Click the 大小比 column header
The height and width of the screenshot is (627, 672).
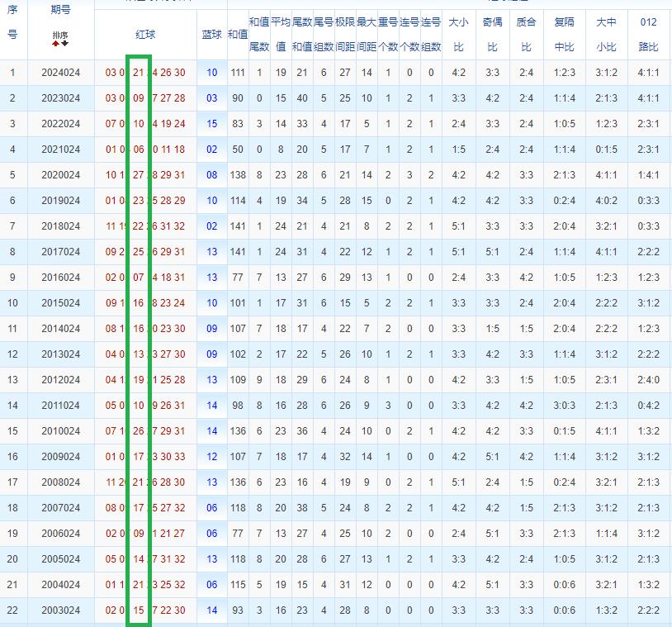point(458,35)
